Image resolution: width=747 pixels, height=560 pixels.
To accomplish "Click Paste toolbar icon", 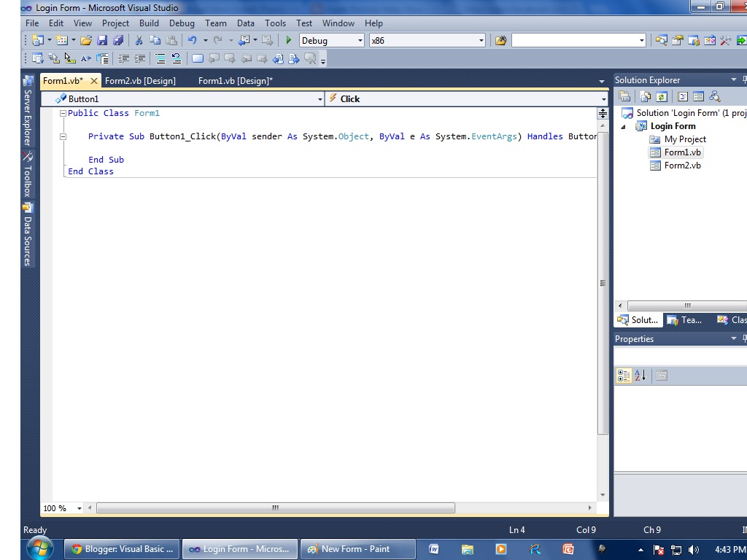I will (x=171, y=41).
